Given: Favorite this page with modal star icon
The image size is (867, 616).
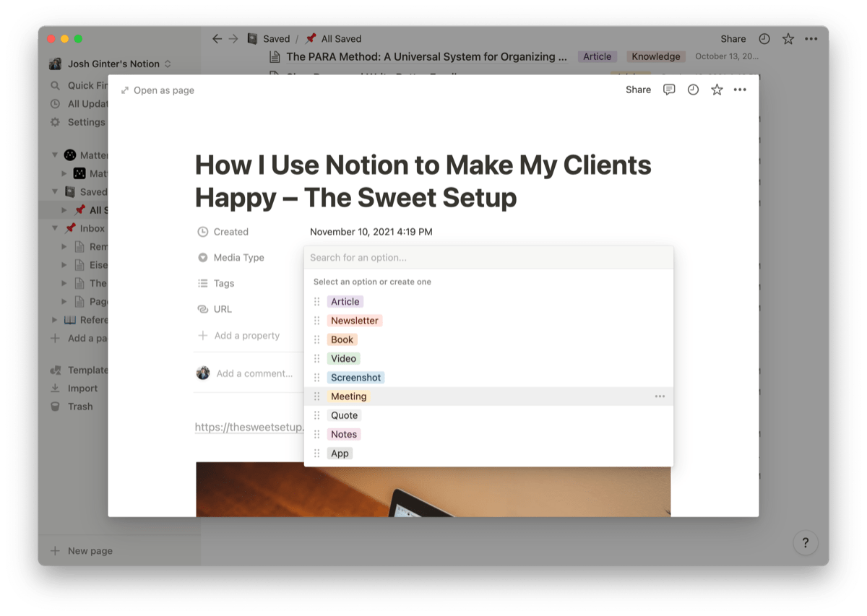Looking at the screenshot, I should tap(717, 90).
